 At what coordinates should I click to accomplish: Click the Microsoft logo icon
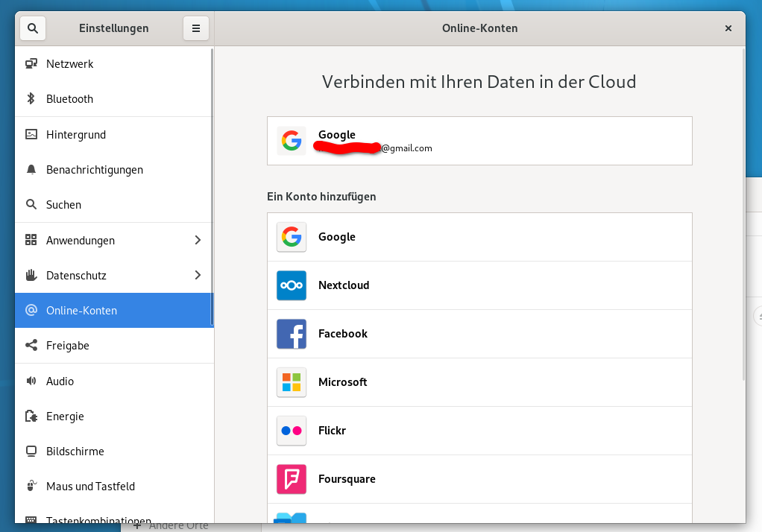(292, 382)
